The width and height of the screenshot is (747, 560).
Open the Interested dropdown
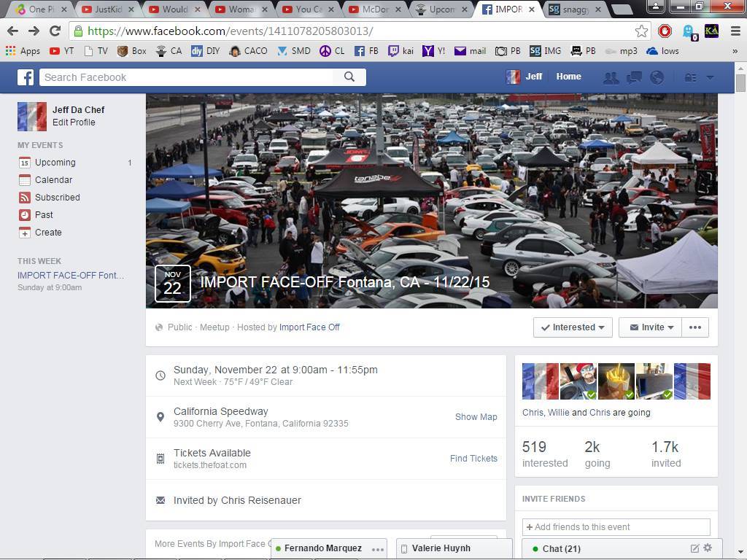pos(573,327)
